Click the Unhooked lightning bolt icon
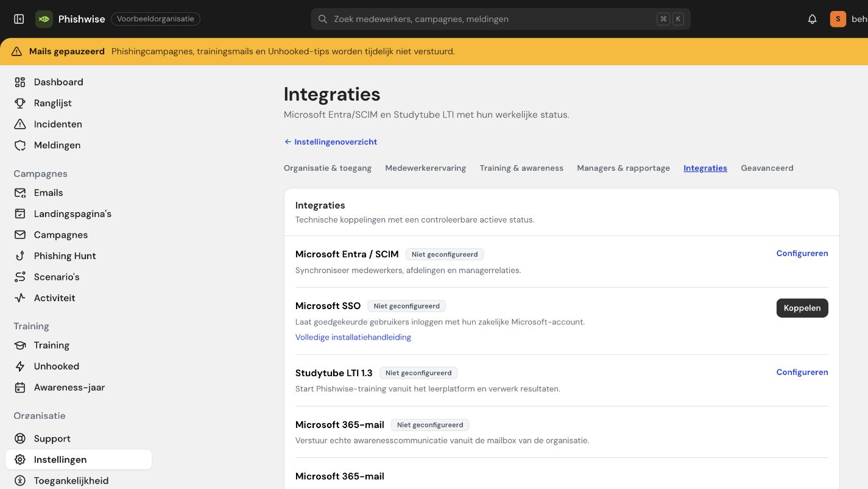 20,366
